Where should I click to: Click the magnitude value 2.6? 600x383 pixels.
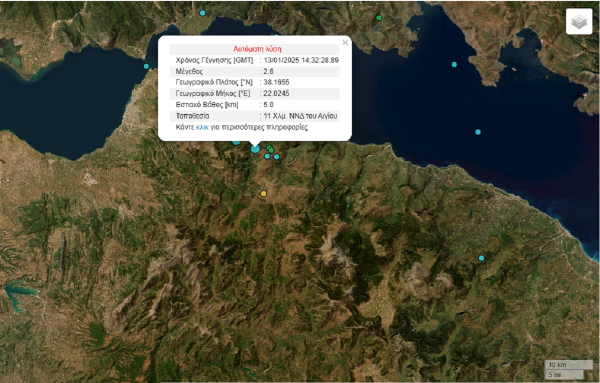269,71
